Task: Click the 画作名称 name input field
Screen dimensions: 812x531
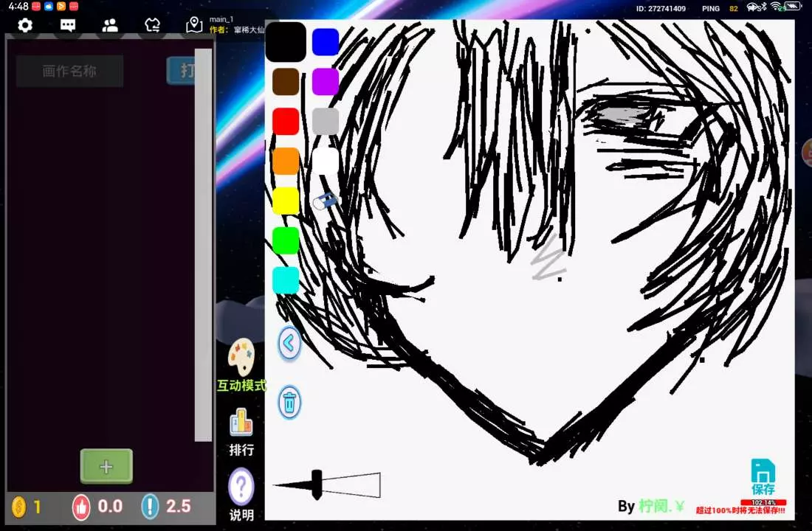Action: pos(69,72)
